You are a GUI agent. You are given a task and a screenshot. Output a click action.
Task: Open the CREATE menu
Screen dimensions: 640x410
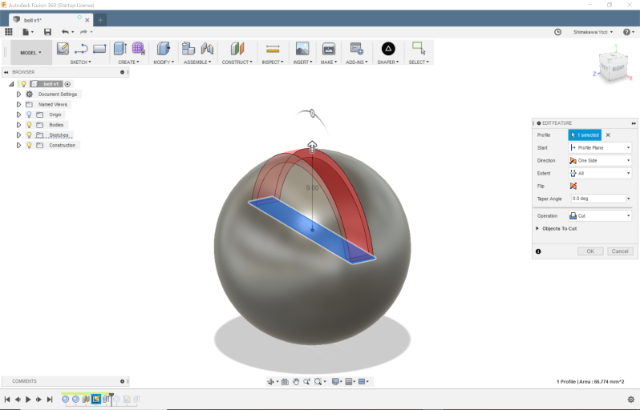129,62
